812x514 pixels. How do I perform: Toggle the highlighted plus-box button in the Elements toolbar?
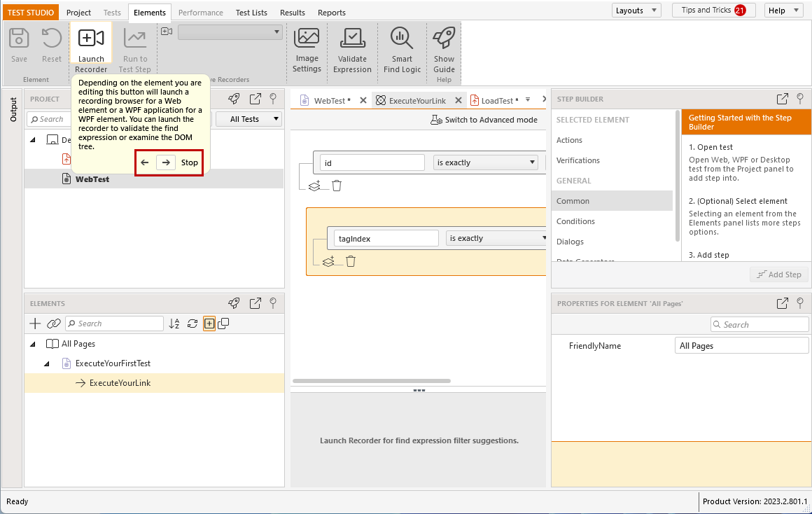coord(209,324)
